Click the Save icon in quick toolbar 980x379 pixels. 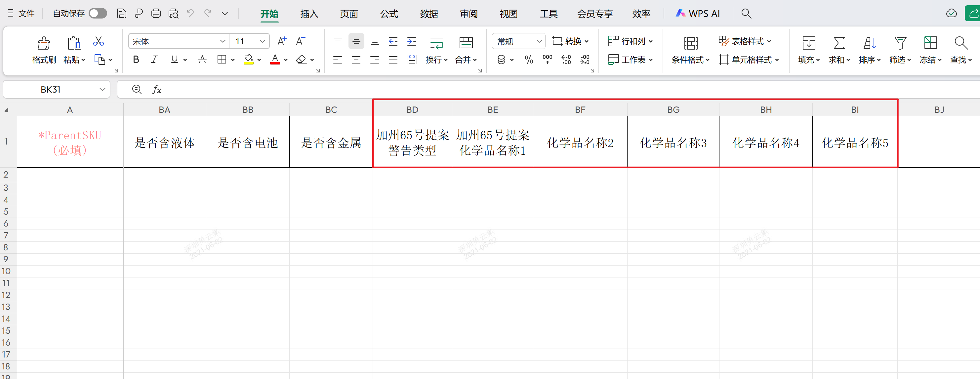[x=121, y=14]
